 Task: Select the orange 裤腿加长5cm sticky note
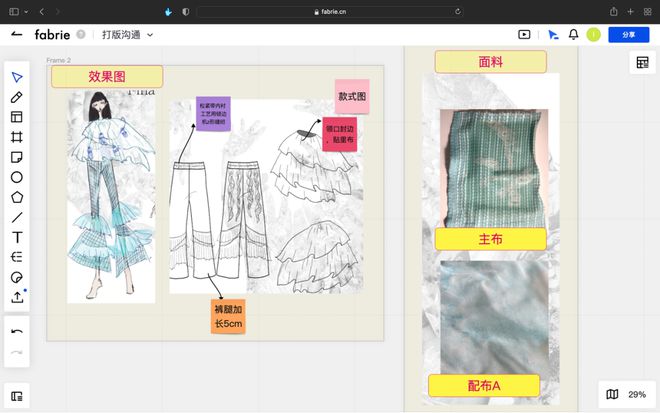(x=228, y=317)
